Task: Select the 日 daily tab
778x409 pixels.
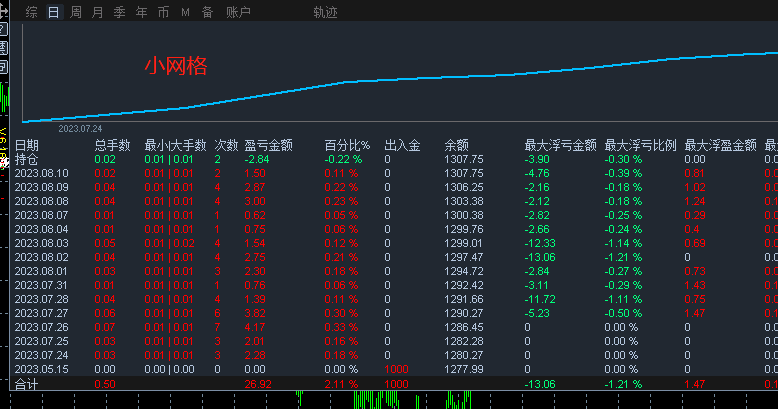Action: [x=54, y=12]
